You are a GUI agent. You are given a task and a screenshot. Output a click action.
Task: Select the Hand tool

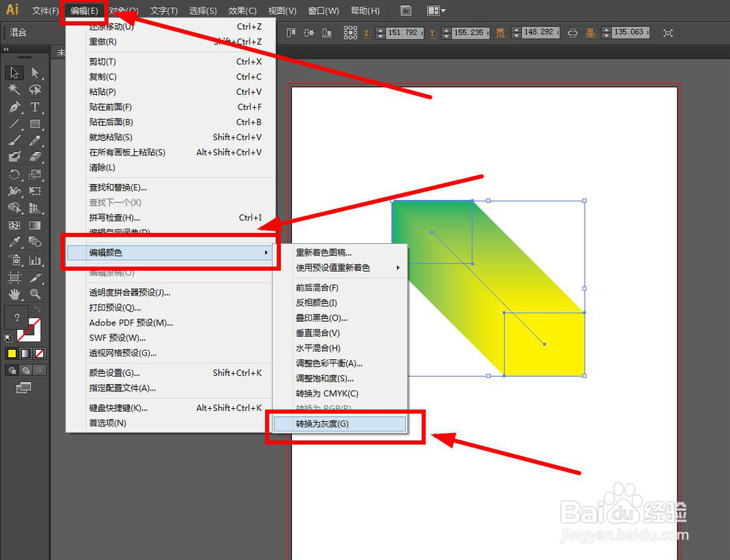pos(13,293)
